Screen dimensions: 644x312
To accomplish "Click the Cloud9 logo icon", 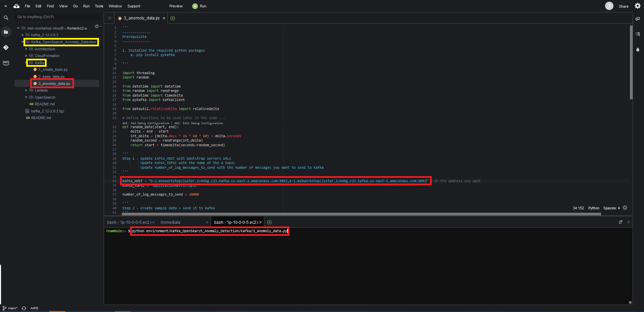I will pos(16,6).
